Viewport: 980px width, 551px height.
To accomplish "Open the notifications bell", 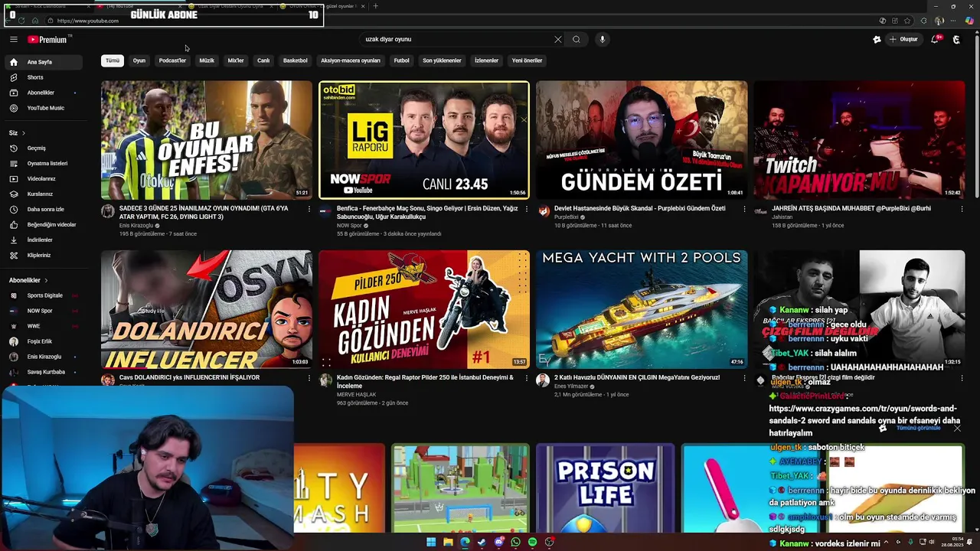I will click(935, 39).
